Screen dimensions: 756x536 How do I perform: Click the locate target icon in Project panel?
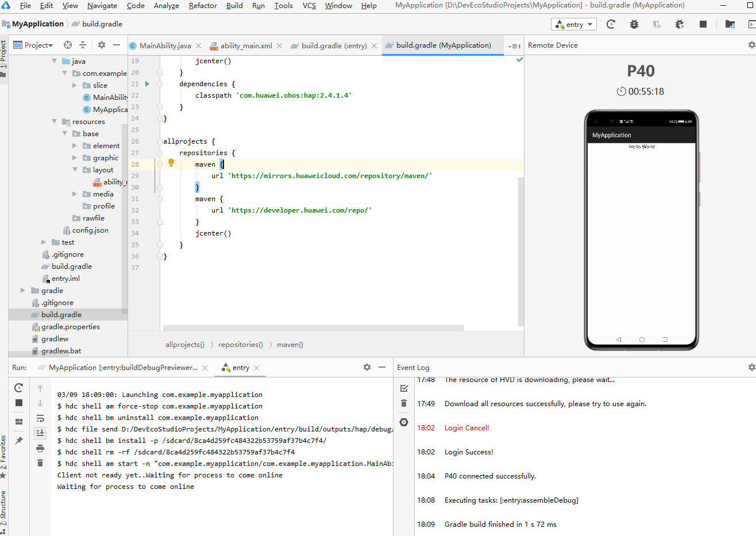pyautogui.click(x=68, y=45)
